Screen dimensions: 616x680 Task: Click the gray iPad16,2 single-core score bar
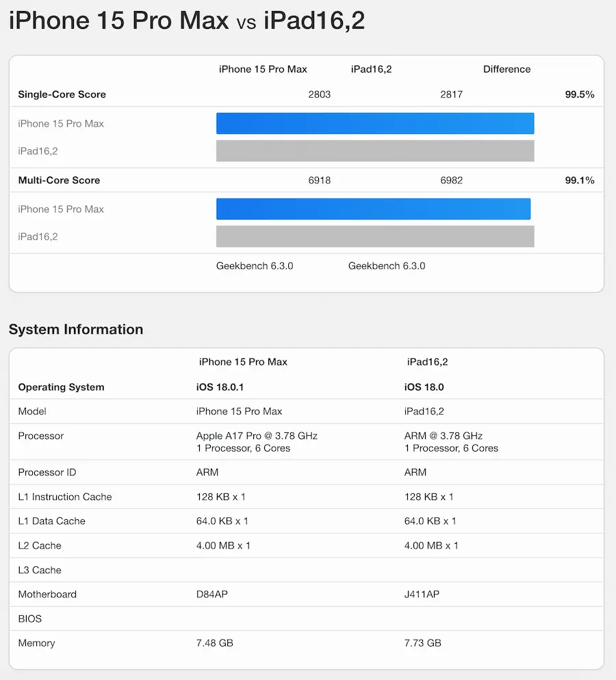click(375, 151)
